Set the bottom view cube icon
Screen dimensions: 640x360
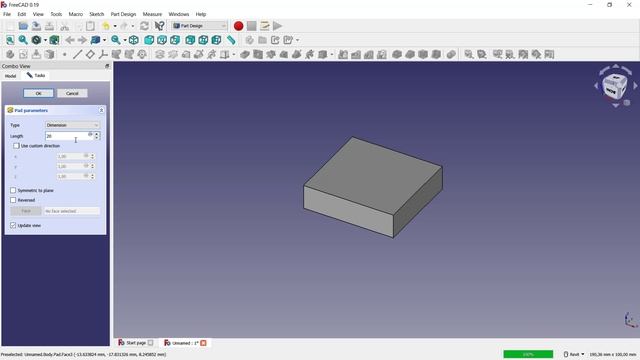pos(203,40)
